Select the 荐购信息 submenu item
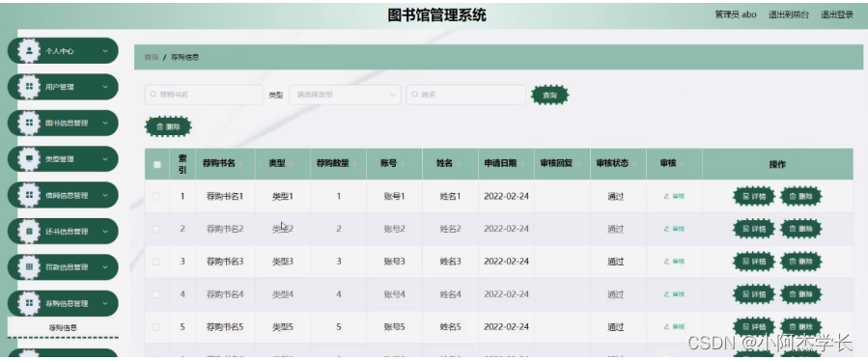The height and width of the screenshot is (361, 868). [63, 327]
